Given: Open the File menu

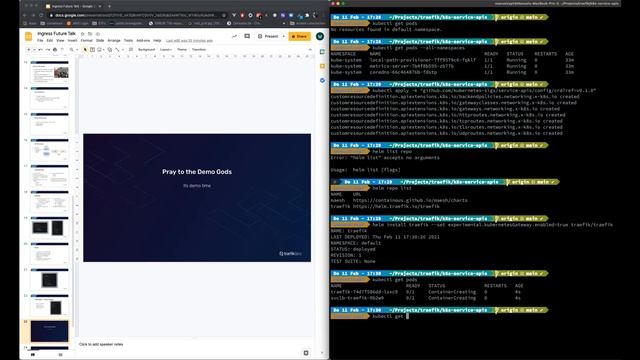Looking at the screenshot, I should (40, 41).
